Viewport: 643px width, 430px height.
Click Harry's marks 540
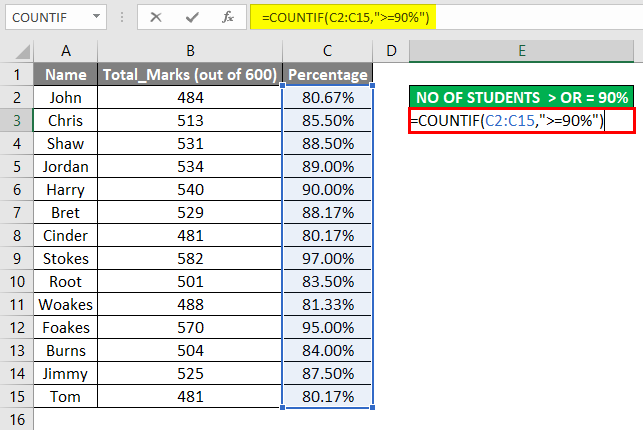pyautogui.click(x=190, y=189)
